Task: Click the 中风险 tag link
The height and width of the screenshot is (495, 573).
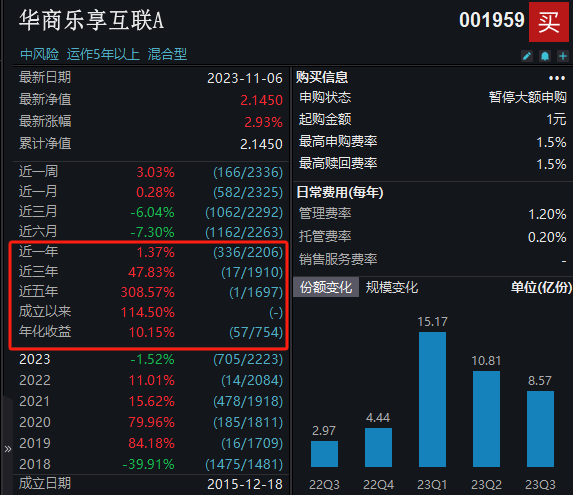Action: (x=39, y=54)
